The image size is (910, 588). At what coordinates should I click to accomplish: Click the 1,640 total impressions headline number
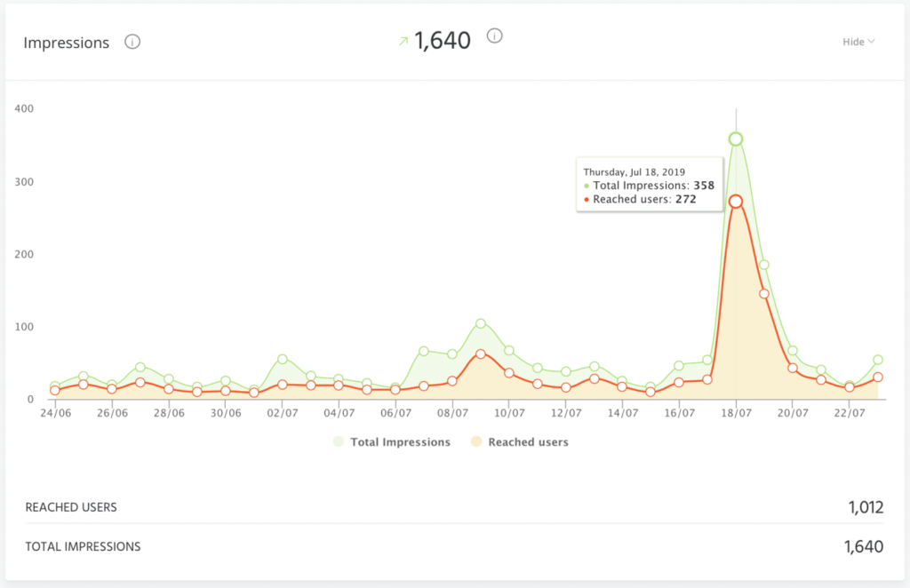(443, 41)
